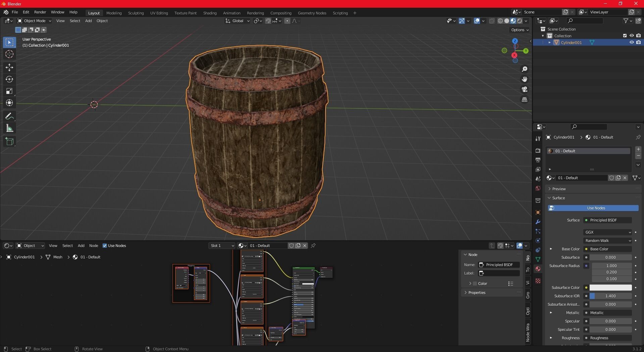Click the Specular Tint 0.000 slider
This screenshot has width=644, height=352.
tap(610, 330)
